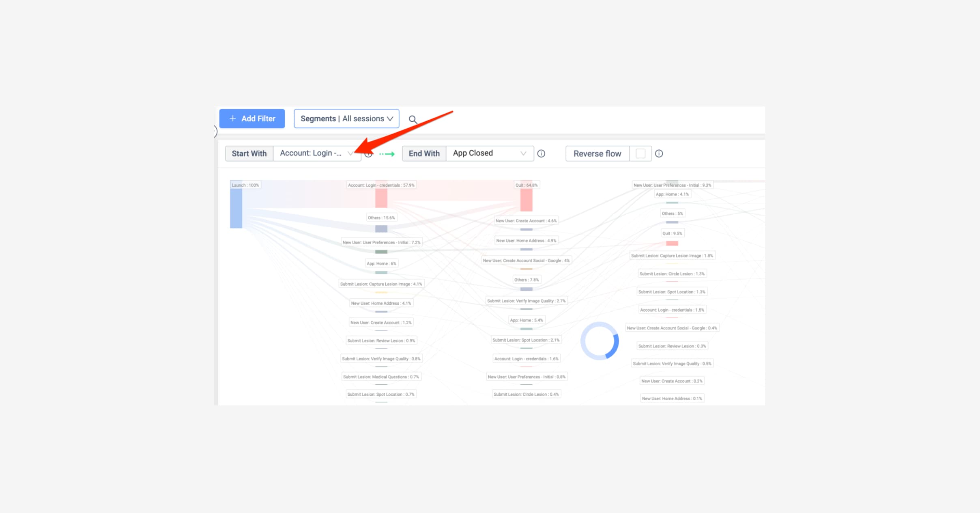
Task: Open the Segments All sessions dropdown
Action: point(346,119)
